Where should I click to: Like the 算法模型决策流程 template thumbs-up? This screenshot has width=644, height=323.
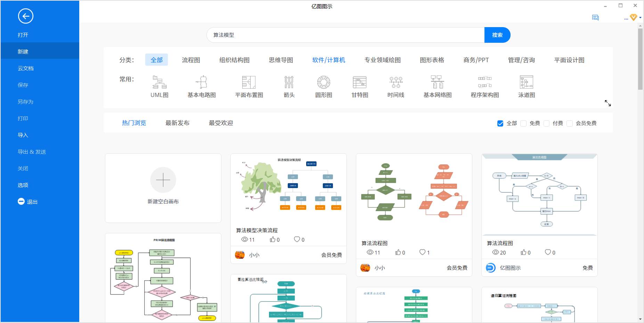[x=272, y=239]
